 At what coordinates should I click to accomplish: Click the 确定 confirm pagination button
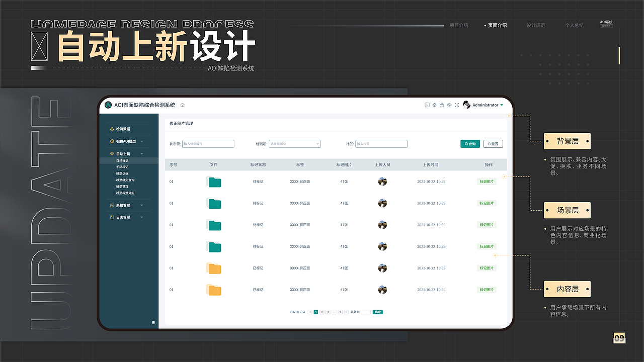[378, 312]
